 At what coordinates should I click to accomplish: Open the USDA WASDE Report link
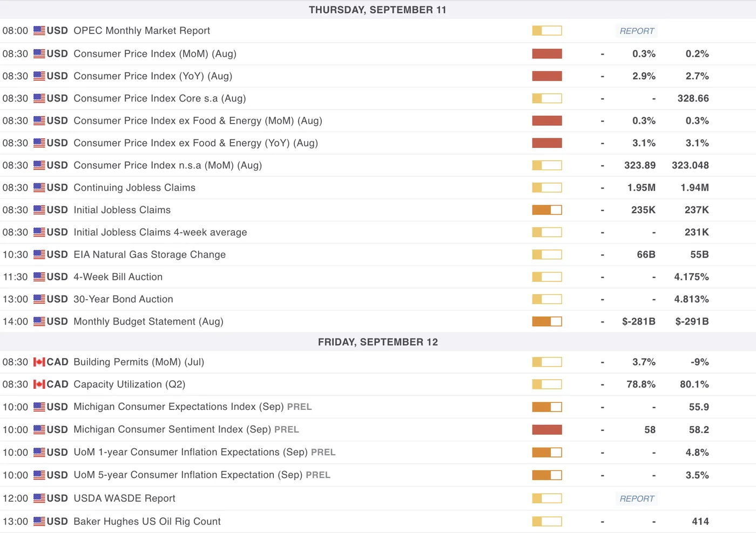point(637,498)
